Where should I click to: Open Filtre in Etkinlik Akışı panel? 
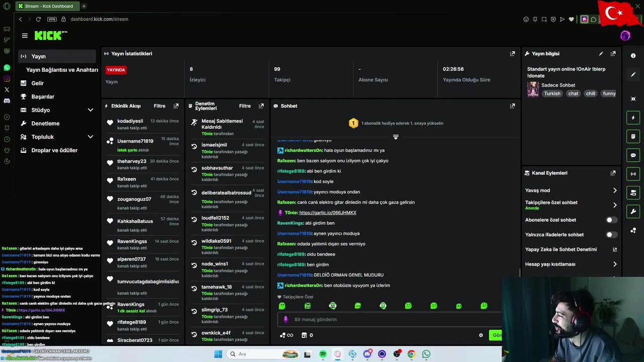click(x=159, y=106)
